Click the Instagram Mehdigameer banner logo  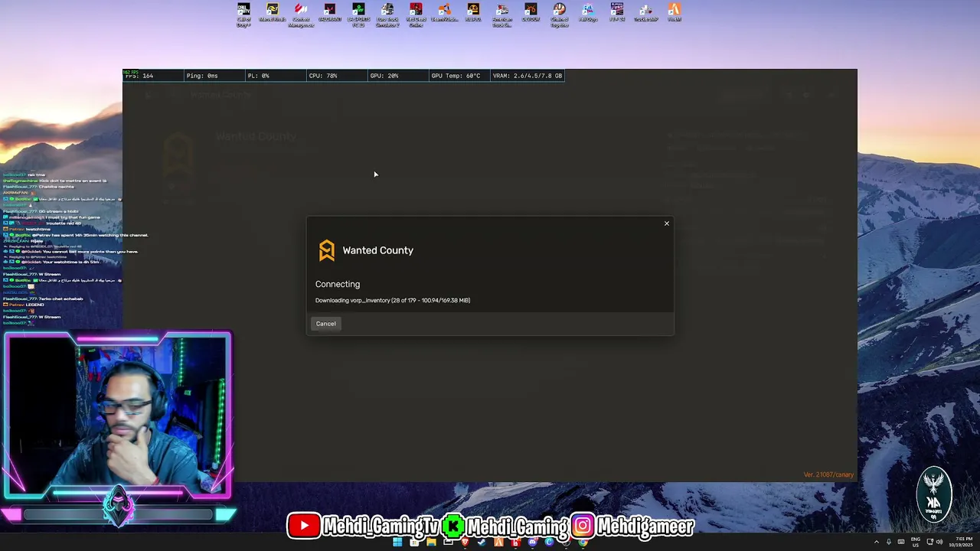click(x=582, y=526)
